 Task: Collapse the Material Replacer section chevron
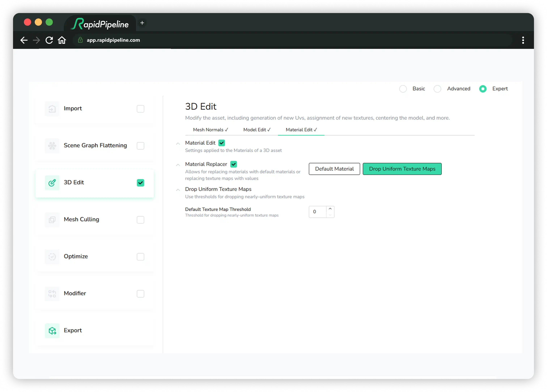178,165
